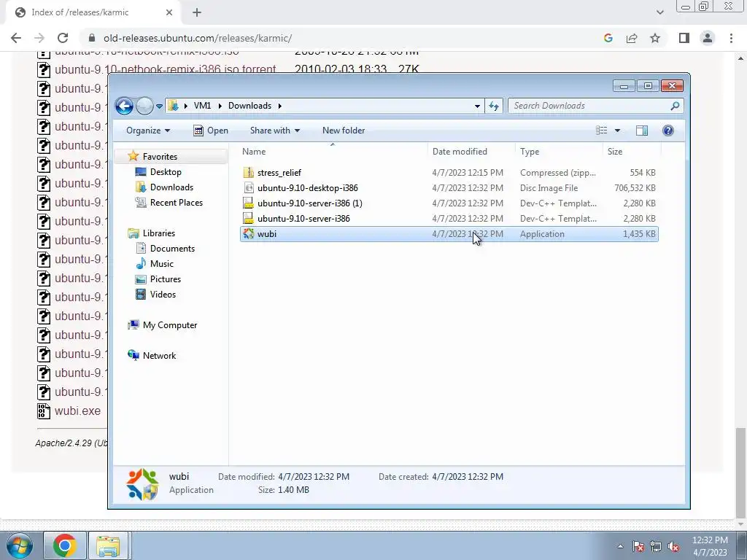
Task: Expand arrow after VM1 breadcrumb
Action: click(x=220, y=106)
